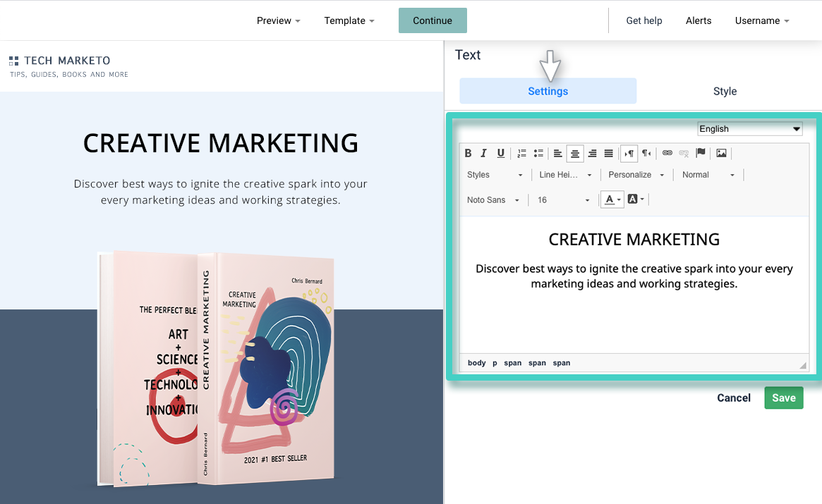Screen dimensions: 822x504
Task: Set left-to-right text direction
Action: click(629, 153)
